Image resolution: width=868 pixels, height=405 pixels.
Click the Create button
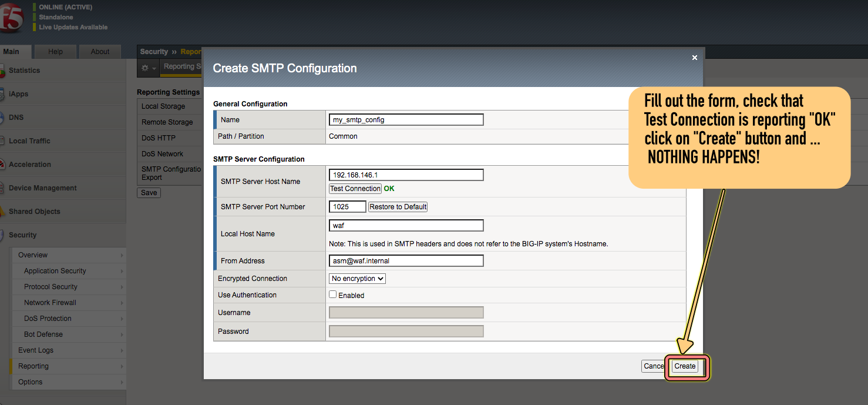[684, 366]
